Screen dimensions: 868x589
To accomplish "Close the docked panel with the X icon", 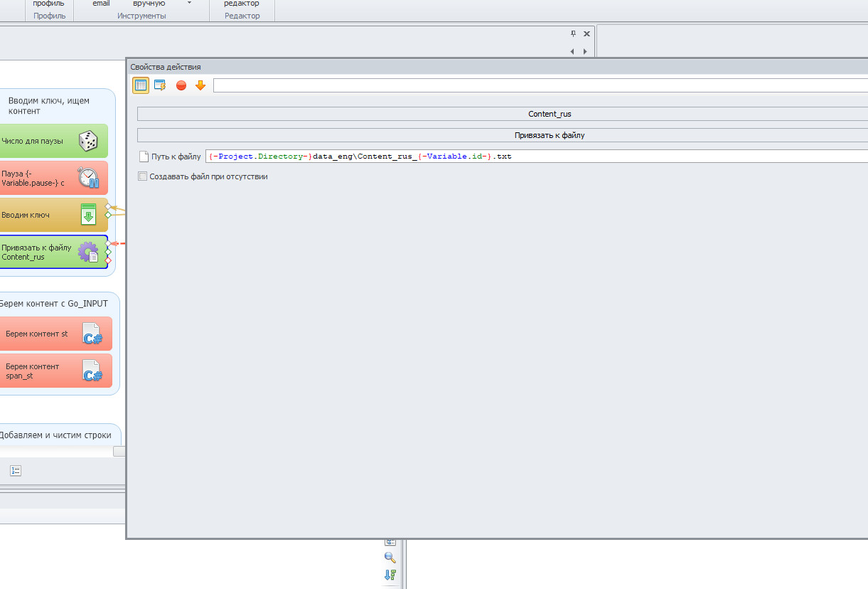I will point(586,33).
